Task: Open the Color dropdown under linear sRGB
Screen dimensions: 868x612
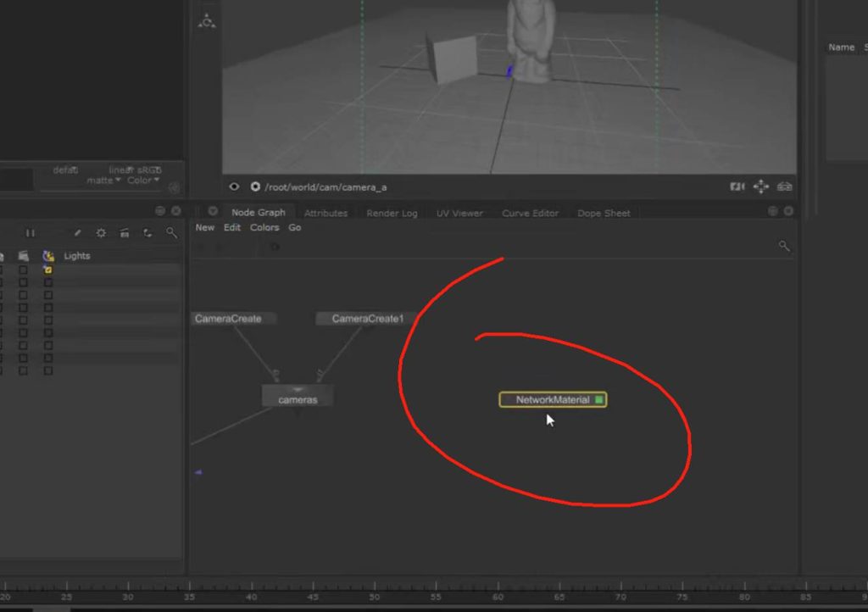Action: click(143, 180)
